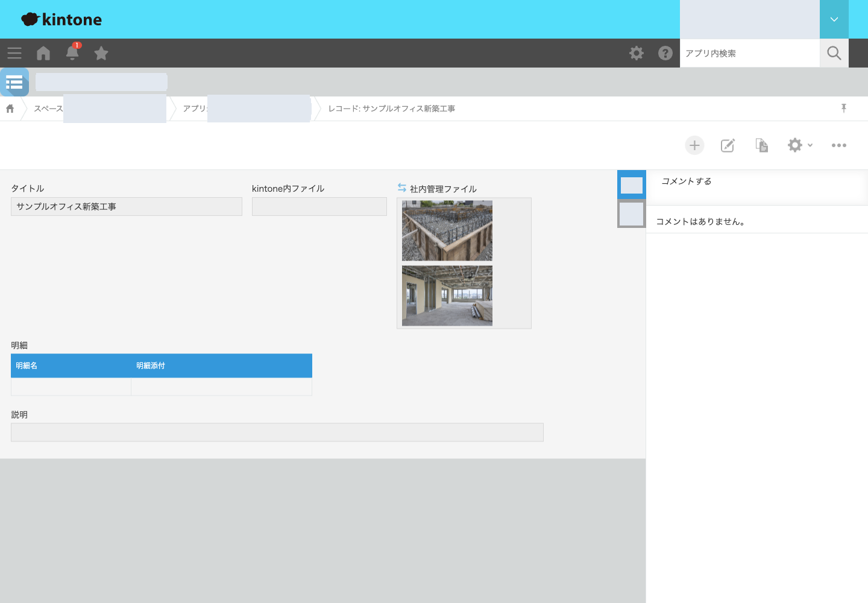Viewport: 868px width, 603px height.
Task: Click the サンプルオフィス新築工事 title value
Action: click(x=66, y=207)
